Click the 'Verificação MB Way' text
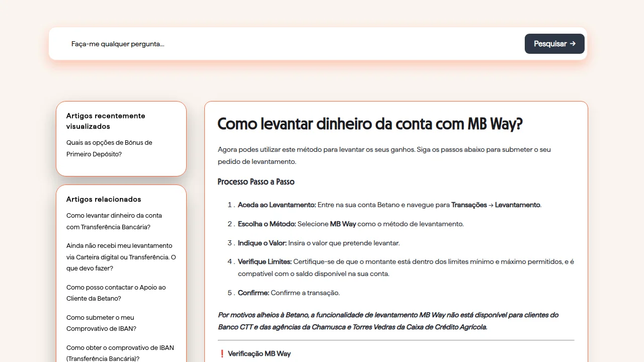644x362 pixels. (x=259, y=353)
